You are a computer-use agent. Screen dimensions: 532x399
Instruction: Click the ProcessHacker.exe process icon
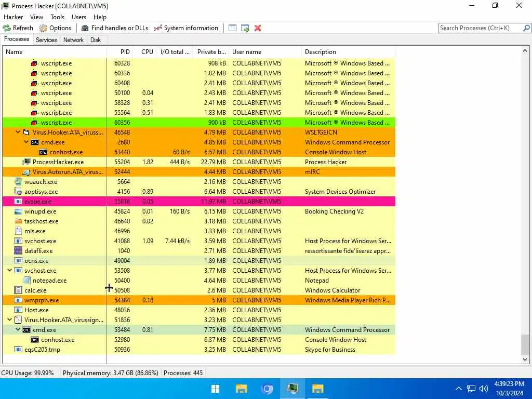26,162
